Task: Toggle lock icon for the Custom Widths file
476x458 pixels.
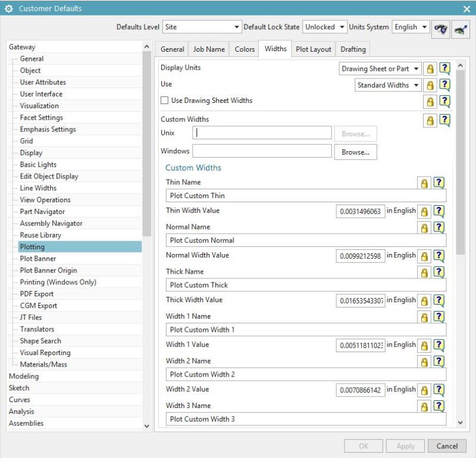Action: (x=430, y=121)
